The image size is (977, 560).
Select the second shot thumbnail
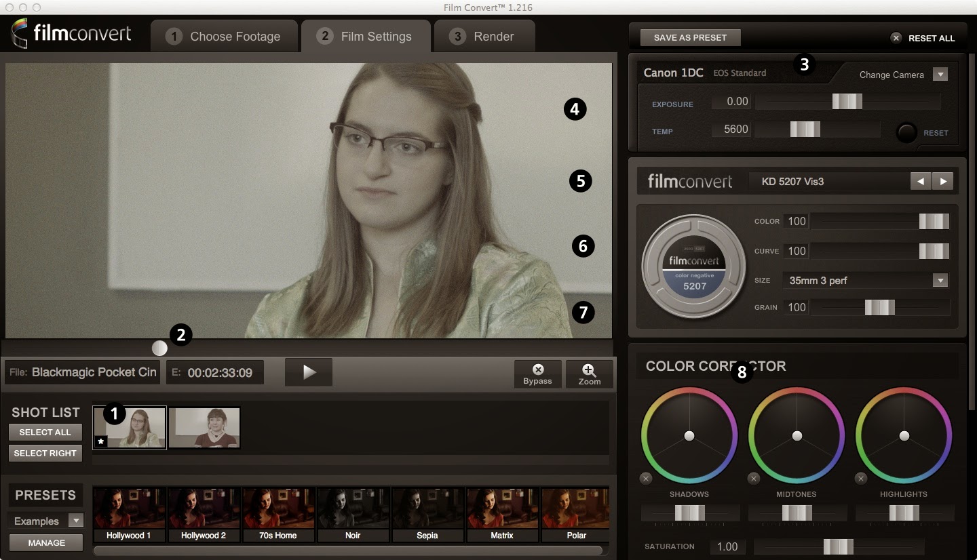point(205,427)
